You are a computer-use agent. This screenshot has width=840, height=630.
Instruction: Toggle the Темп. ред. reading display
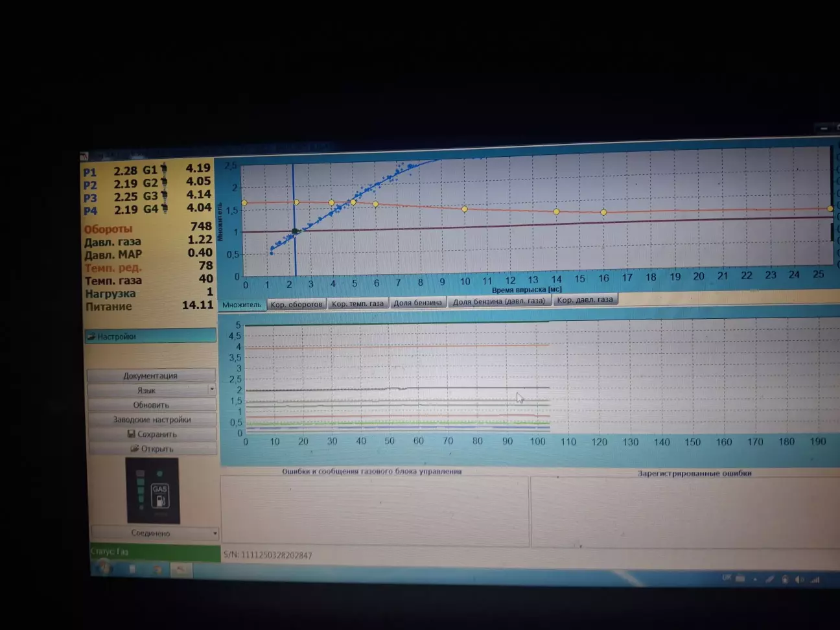point(112,268)
